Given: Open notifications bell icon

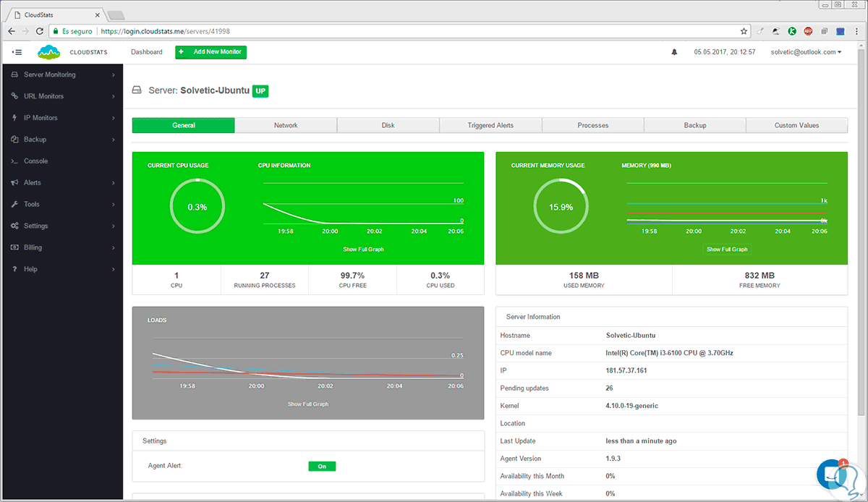Looking at the screenshot, I should 675,52.
